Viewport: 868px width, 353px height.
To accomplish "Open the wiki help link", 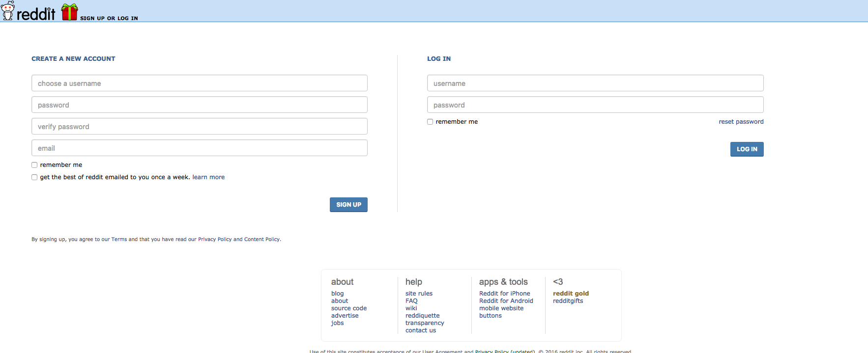I will [x=411, y=308].
